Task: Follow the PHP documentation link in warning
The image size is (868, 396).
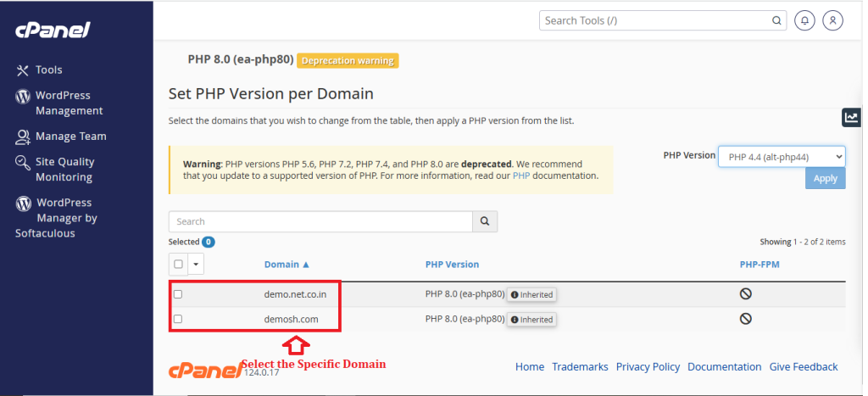Action: coord(521,176)
